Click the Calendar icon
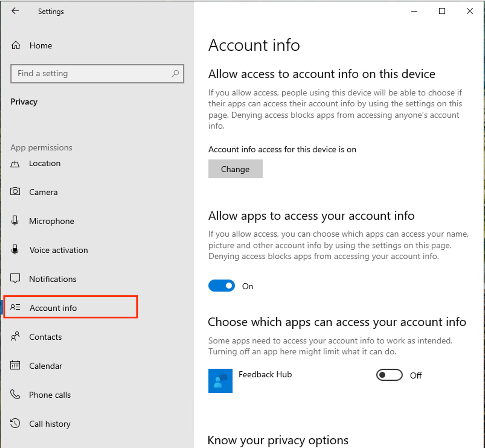Image resolution: width=485 pixels, height=448 pixels. (15, 365)
